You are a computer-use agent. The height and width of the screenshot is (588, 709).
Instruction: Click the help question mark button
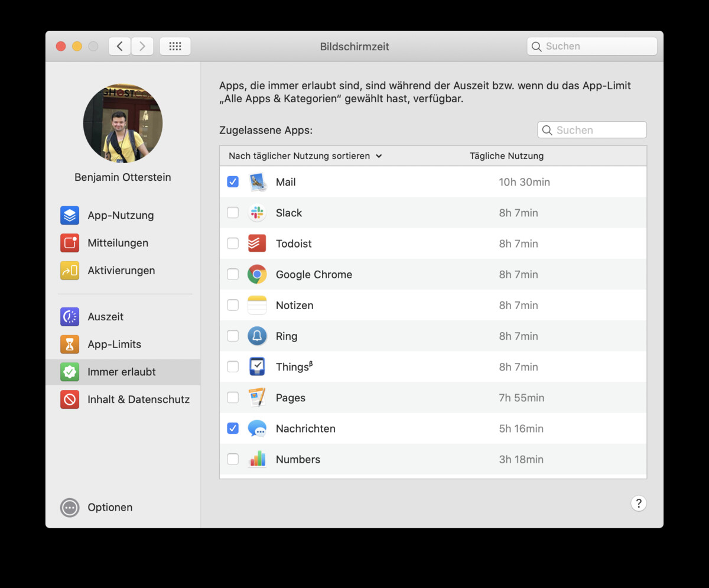point(639,503)
